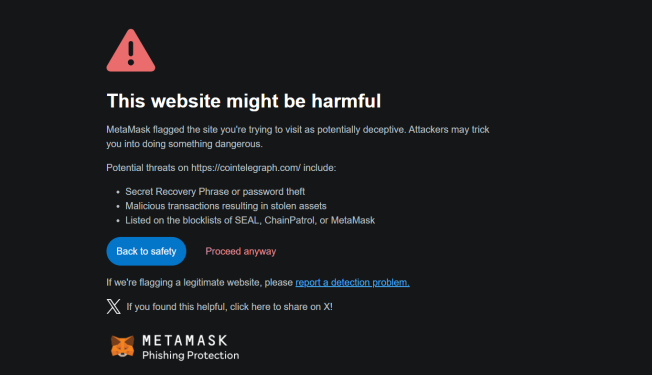
Task: Click If we're flagging a legitimate website text
Action: (x=200, y=282)
